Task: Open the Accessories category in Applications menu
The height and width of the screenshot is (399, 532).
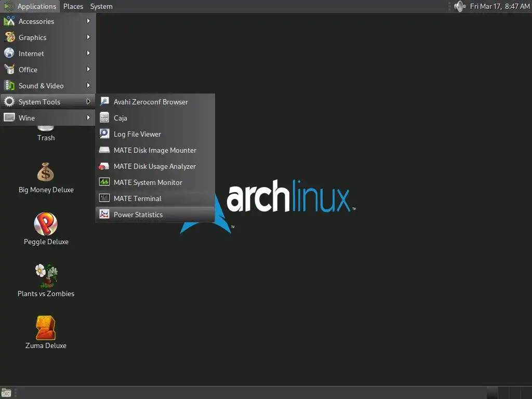Action: 48,21
